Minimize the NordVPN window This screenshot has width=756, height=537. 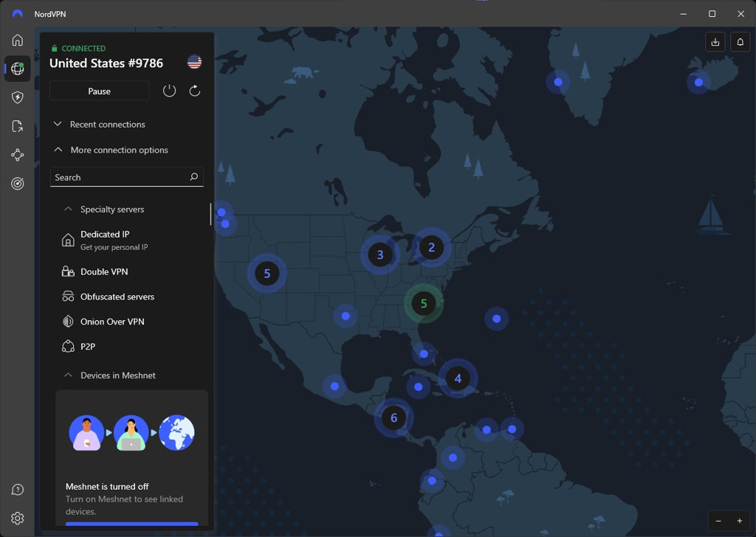(x=683, y=14)
